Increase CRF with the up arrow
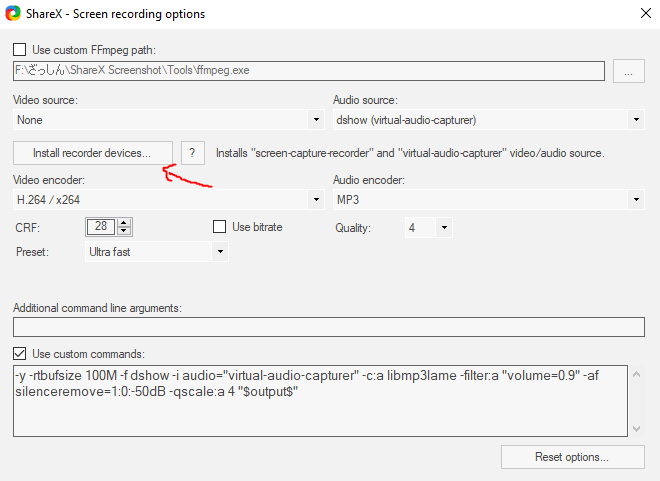Image resolution: width=660 pixels, height=481 pixels. [x=124, y=223]
